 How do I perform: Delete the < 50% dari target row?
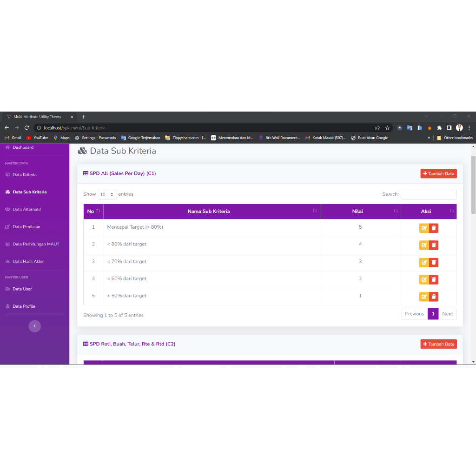[434, 297]
